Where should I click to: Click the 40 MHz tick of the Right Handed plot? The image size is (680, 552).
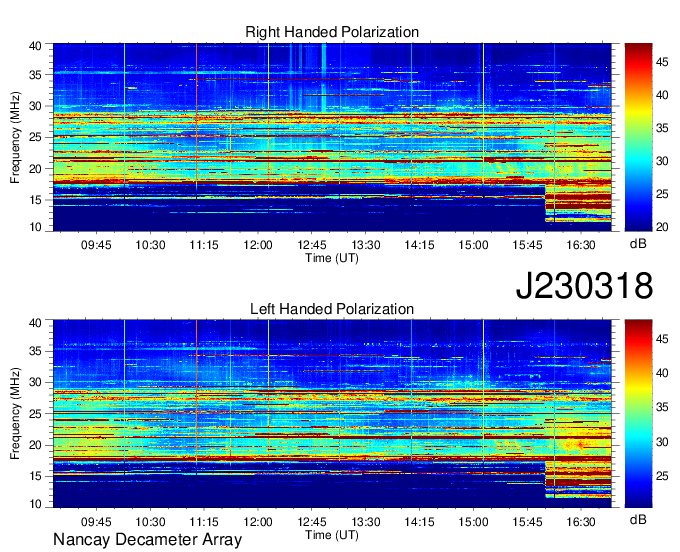pos(35,46)
